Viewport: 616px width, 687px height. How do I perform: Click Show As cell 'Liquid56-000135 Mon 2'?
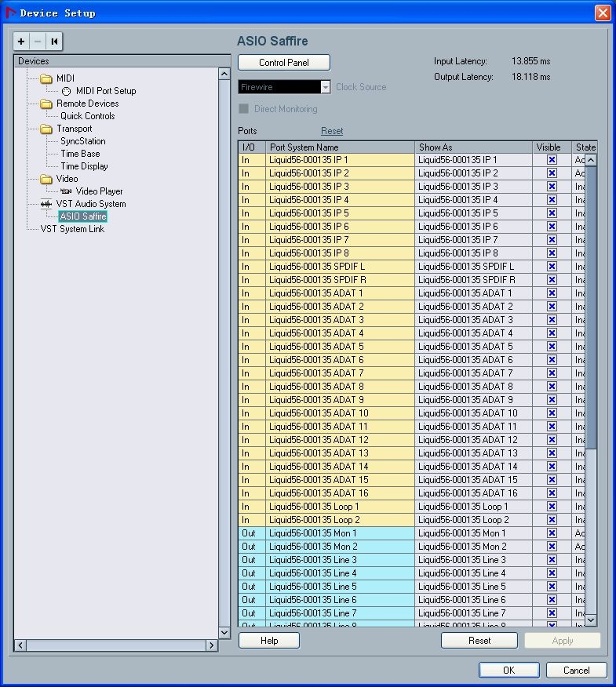tap(473, 547)
